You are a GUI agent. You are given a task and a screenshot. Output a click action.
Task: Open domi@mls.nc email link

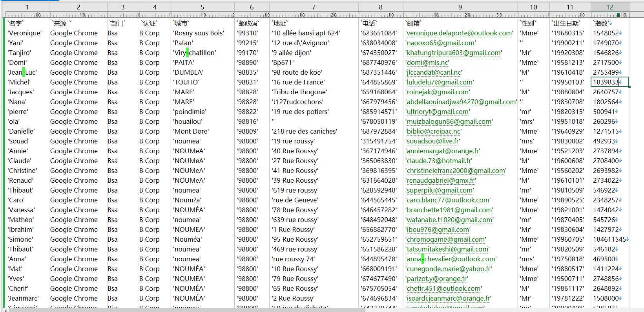(428, 62)
